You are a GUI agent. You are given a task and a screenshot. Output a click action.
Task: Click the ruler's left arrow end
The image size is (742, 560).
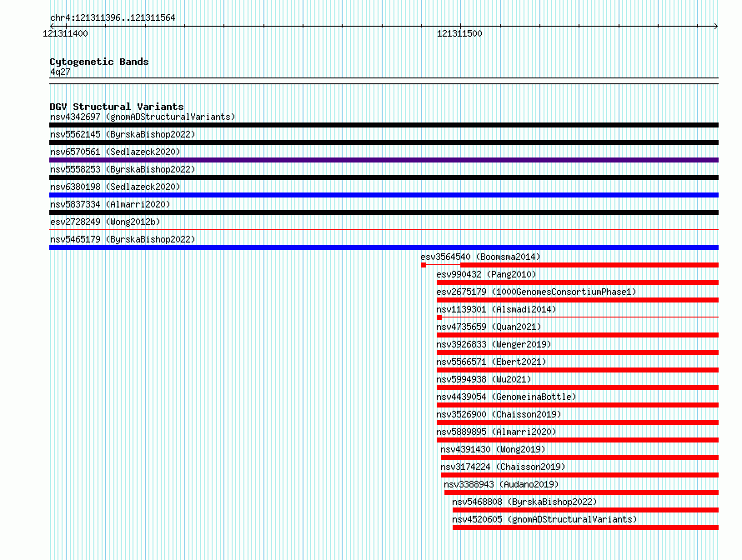[x=52, y=26]
